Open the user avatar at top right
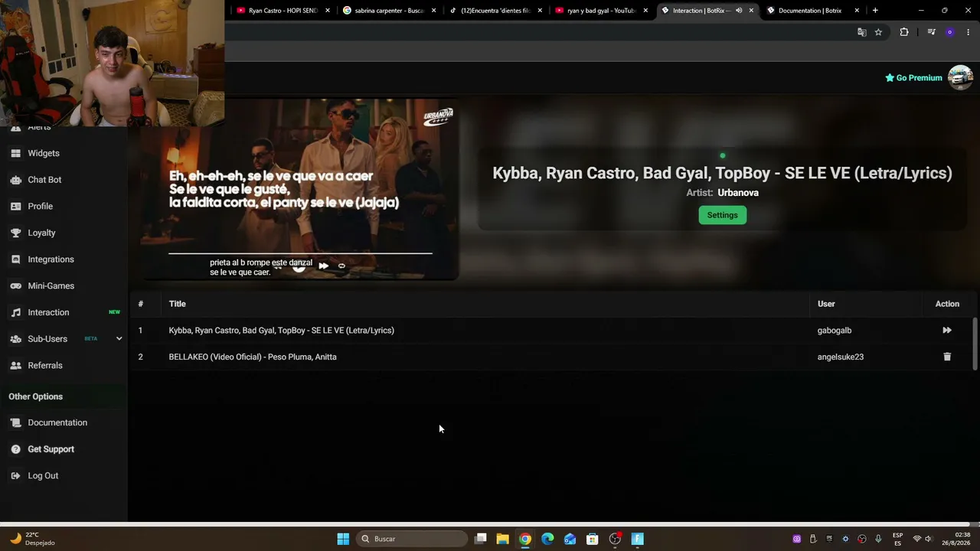 click(960, 77)
